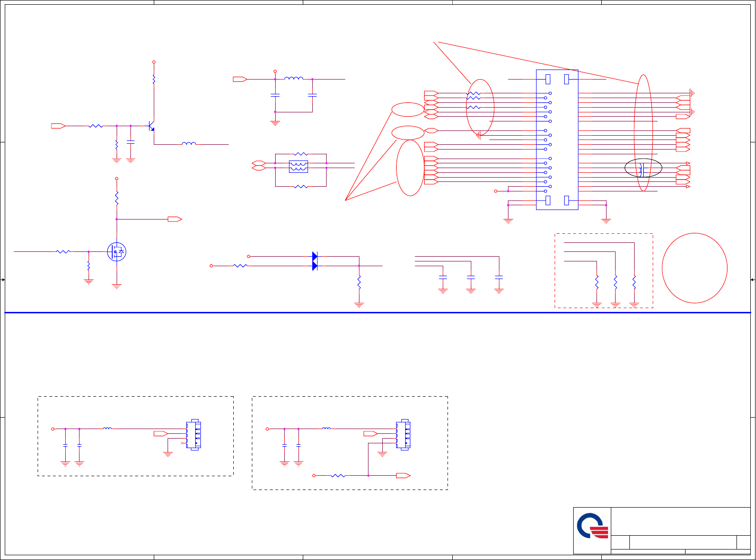Select the resistor to ground after diode pair
The width and height of the screenshot is (756, 560).
(x=359, y=282)
